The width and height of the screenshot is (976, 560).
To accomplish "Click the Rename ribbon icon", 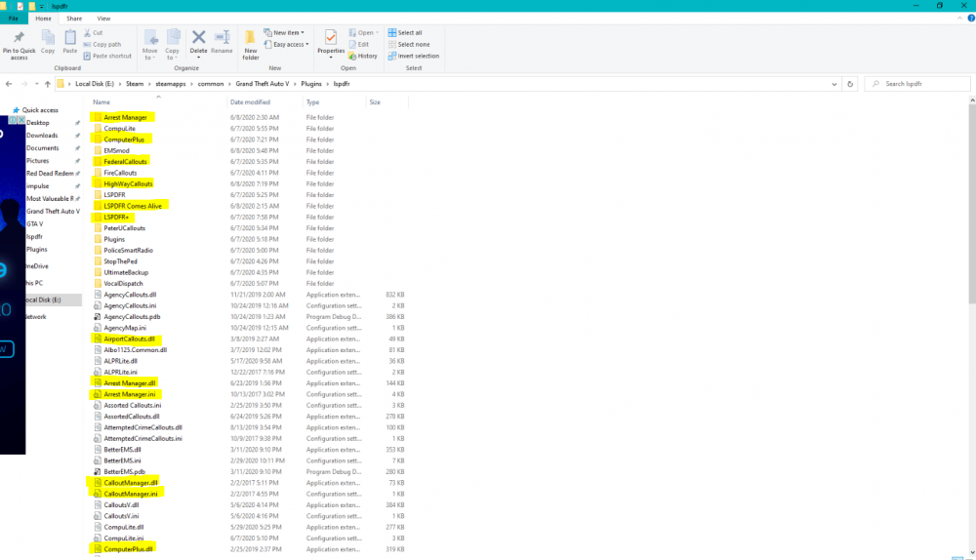I will coord(222,42).
